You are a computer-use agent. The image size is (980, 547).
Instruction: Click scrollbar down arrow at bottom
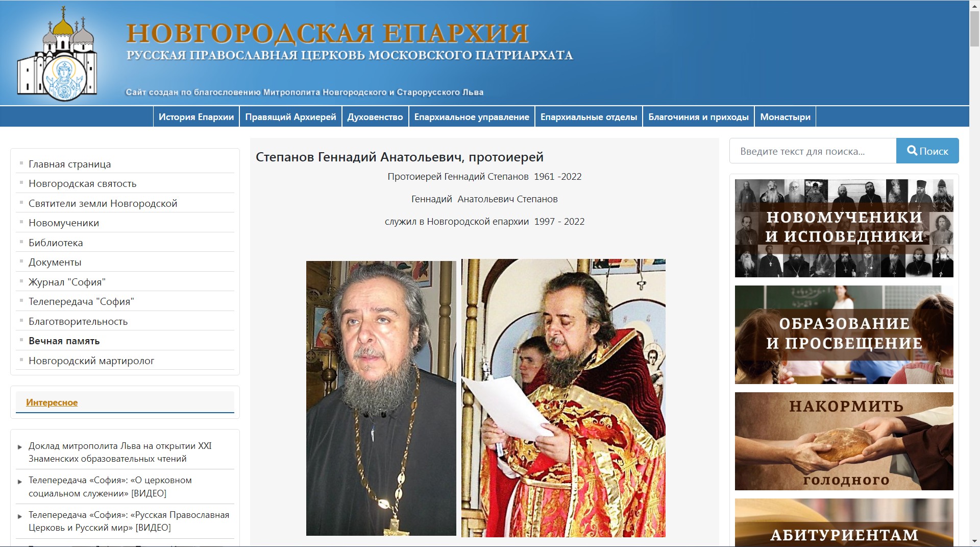pyautogui.click(x=975, y=542)
